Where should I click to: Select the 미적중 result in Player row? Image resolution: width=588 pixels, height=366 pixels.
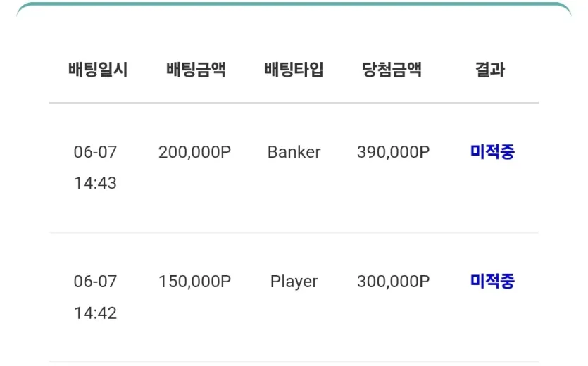pos(492,282)
